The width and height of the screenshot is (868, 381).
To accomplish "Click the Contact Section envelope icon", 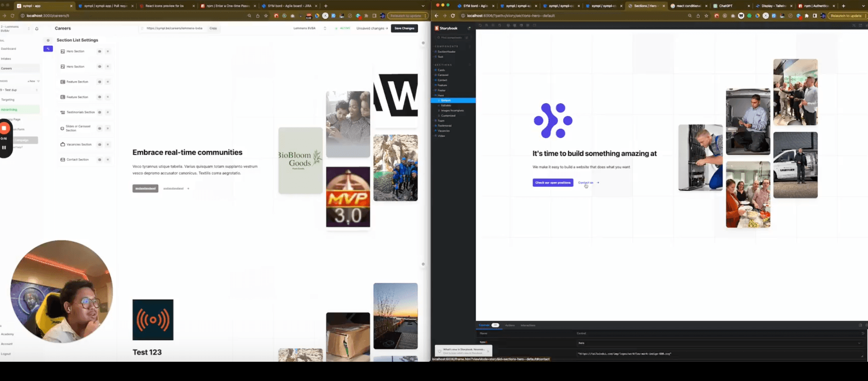I will 63,160.
